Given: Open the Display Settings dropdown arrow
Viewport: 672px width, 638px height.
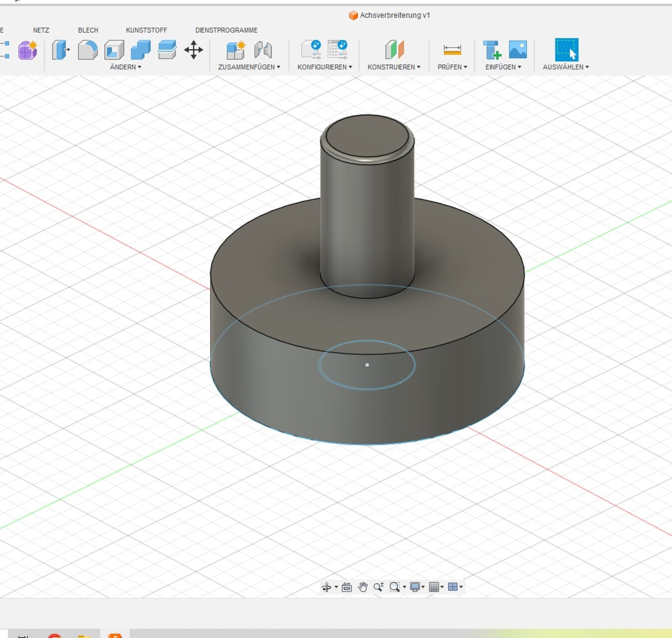Looking at the screenshot, I should tap(423, 587).
